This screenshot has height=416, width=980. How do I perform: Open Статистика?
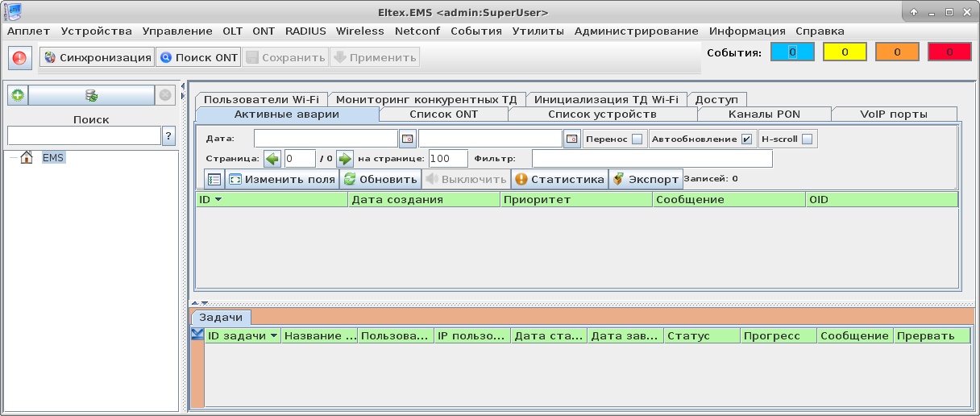pyautogui.click(x=559, y=179)
